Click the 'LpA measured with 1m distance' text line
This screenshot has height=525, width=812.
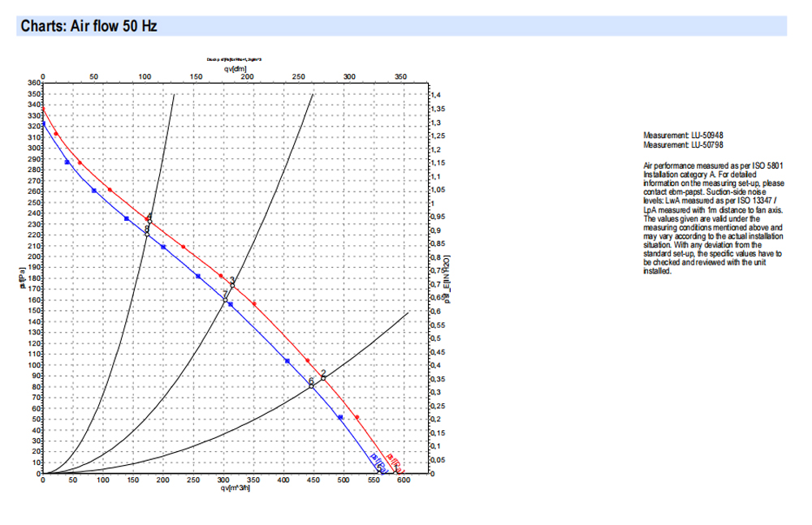click(713, 209)
